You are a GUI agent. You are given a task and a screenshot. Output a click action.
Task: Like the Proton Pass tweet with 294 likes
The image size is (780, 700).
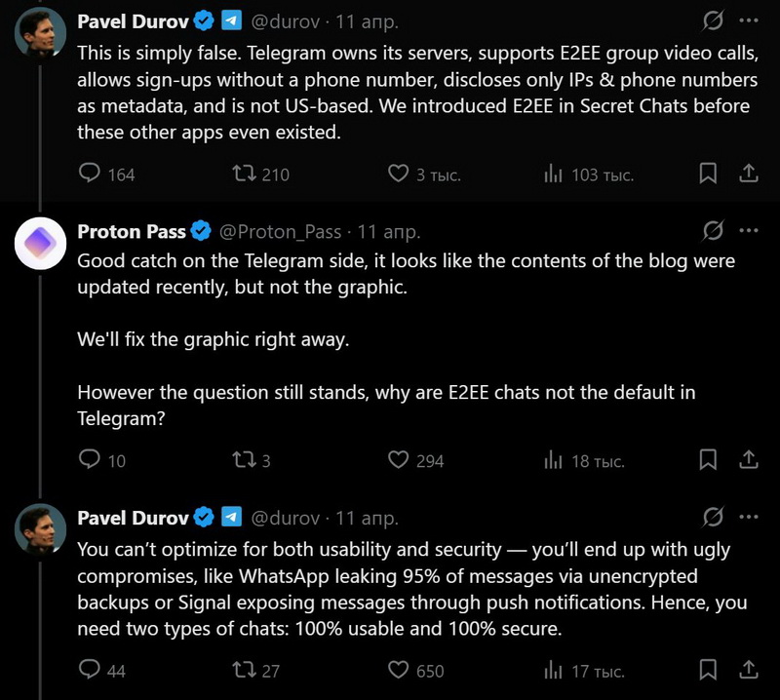(398, 459)
